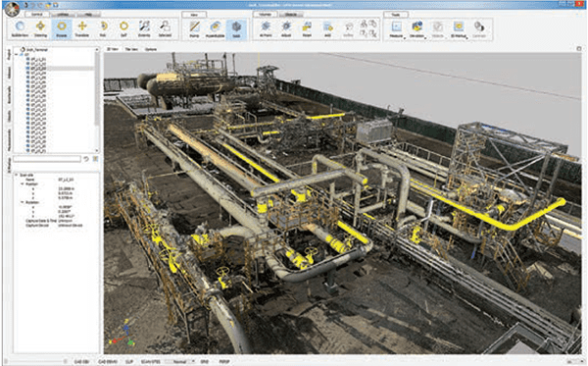Open the Contrast tool icon

479,28
